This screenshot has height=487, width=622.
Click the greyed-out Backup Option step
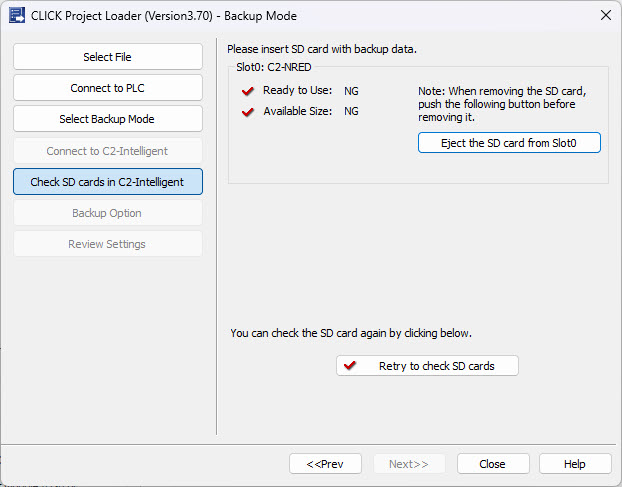108,213
